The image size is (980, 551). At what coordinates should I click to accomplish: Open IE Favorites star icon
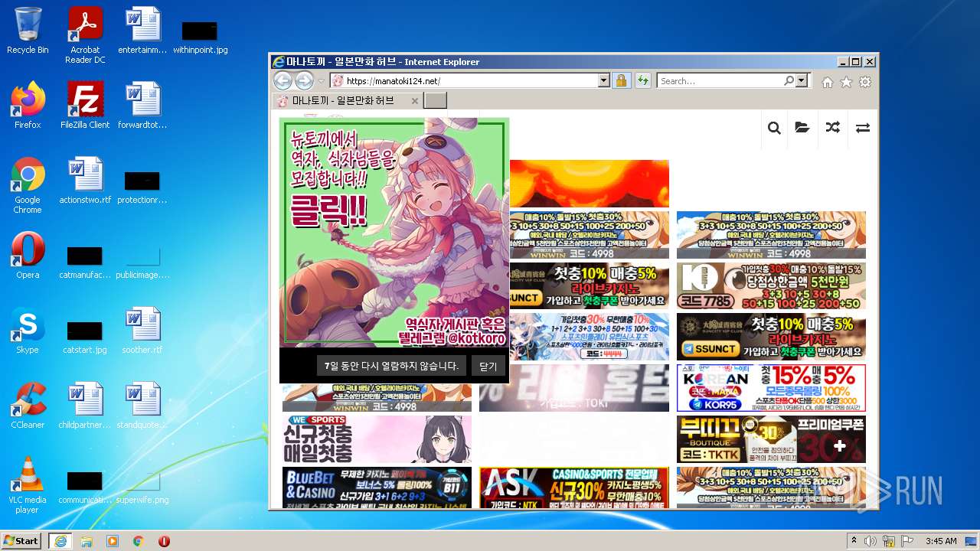pos(846,82)
